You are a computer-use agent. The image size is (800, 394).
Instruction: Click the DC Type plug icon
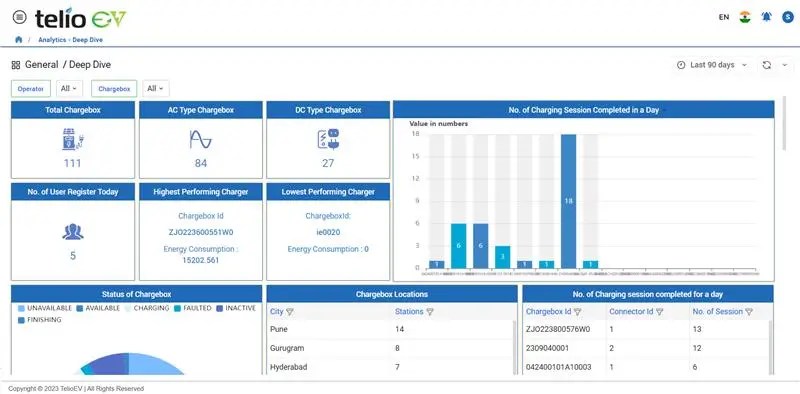[328, 139]
